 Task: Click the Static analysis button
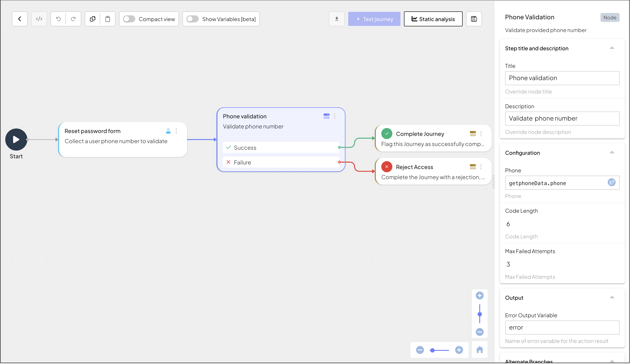[x=433, y=19]
